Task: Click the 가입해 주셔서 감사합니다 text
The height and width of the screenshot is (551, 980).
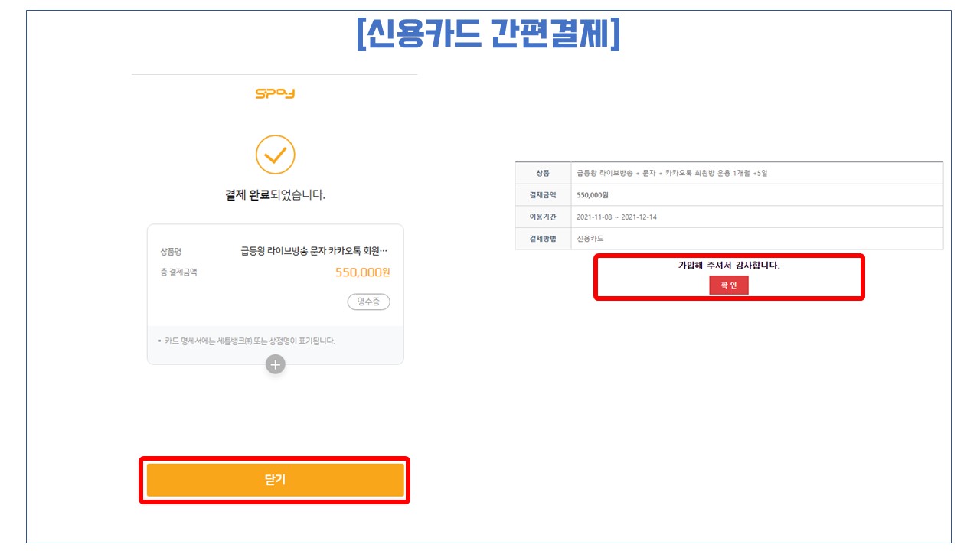Action: pos(729,266)
